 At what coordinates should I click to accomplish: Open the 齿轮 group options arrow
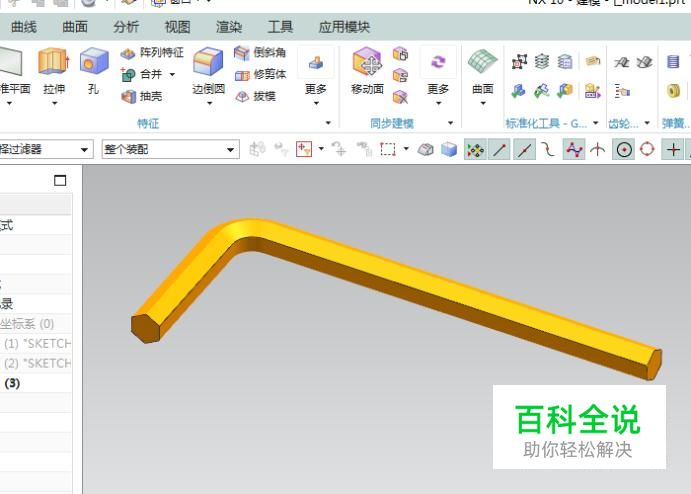coord(647,123)
